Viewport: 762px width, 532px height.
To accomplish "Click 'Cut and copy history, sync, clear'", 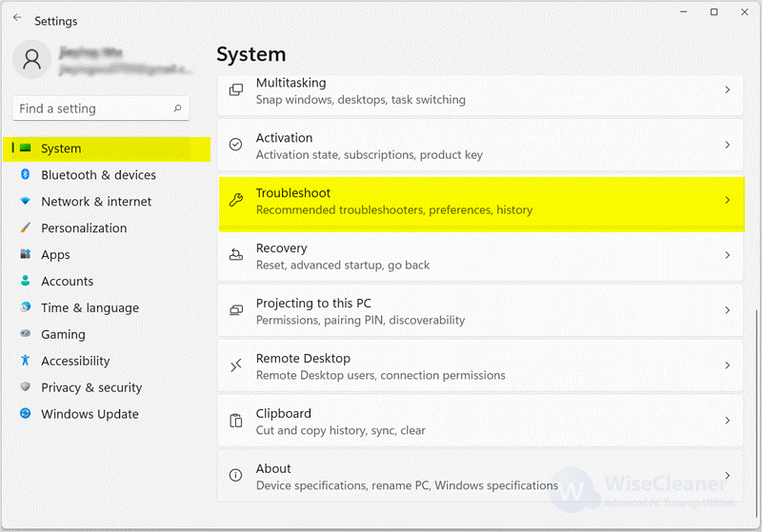I will point(341,430).
